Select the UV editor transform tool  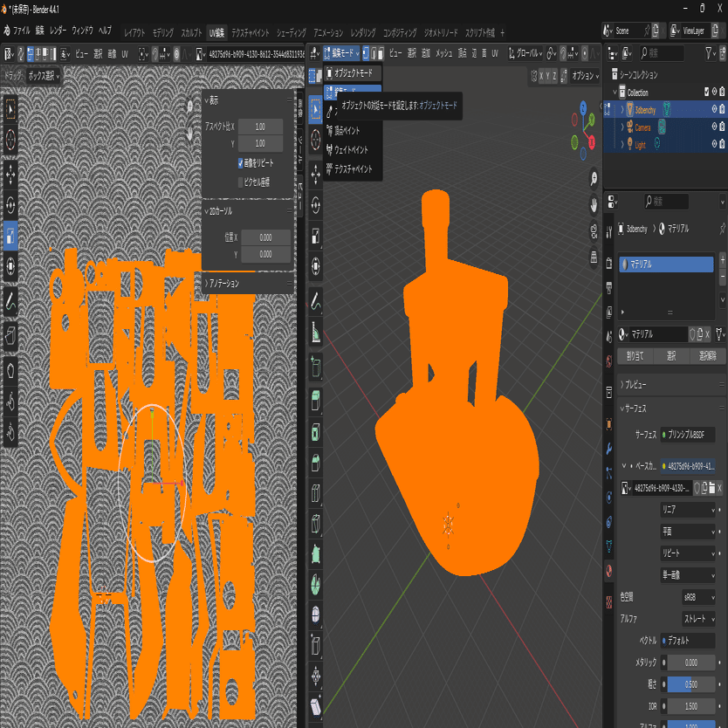[x=10, y=266]
